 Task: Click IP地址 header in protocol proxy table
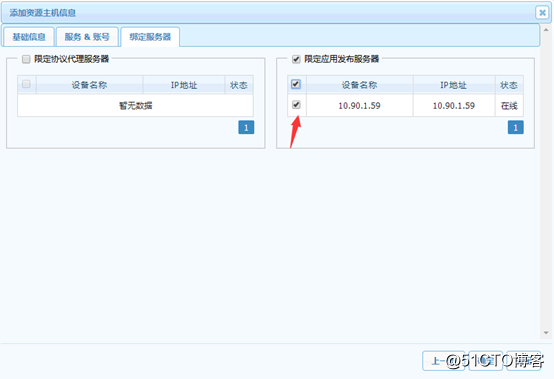pyautogui.click(x=184, y=85)
